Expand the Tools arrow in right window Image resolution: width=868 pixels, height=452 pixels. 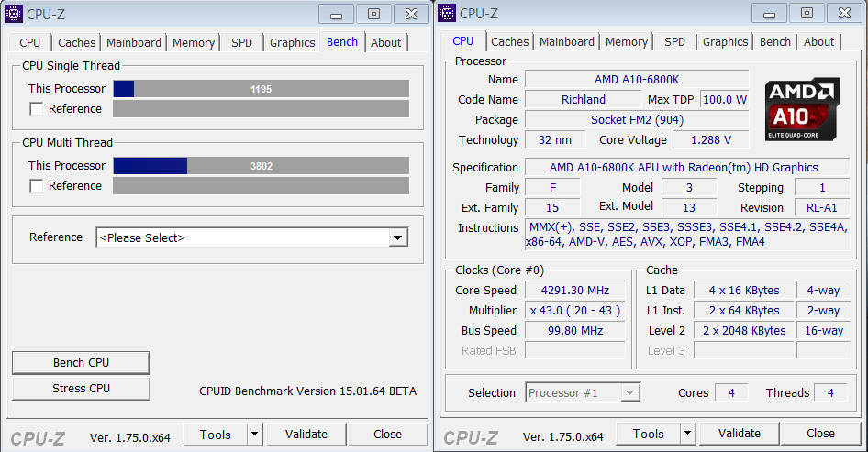pos(687,434)
